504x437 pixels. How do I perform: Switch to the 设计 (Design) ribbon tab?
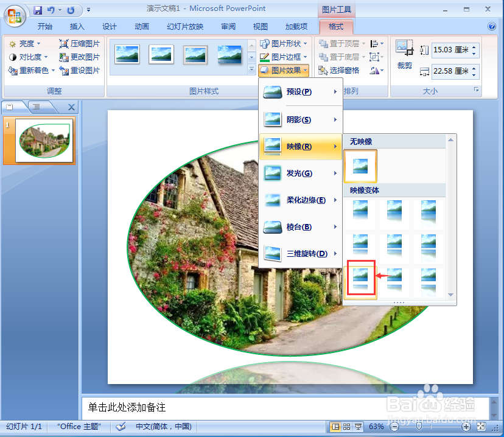click(110, 27)
